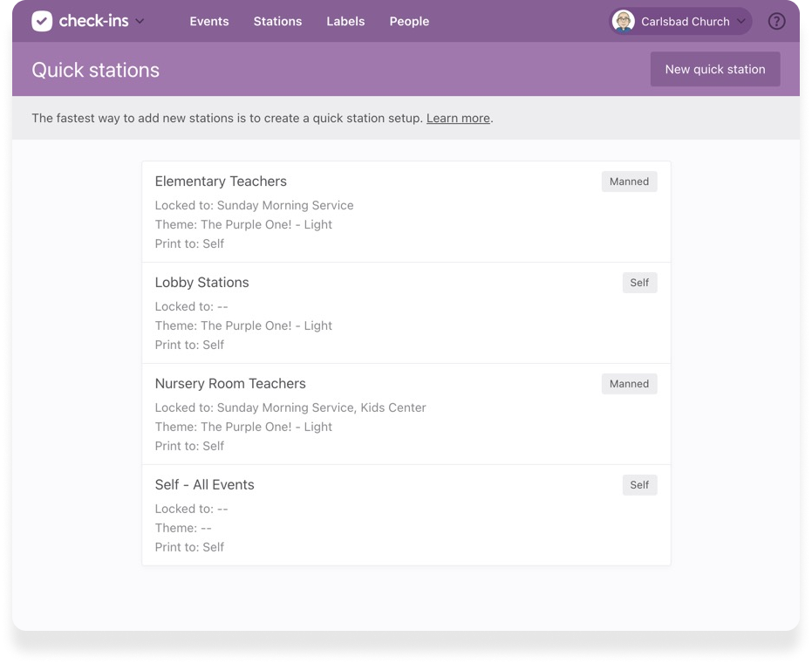
Task: Choose the Self - All Events station
Action: pos(204,485)
